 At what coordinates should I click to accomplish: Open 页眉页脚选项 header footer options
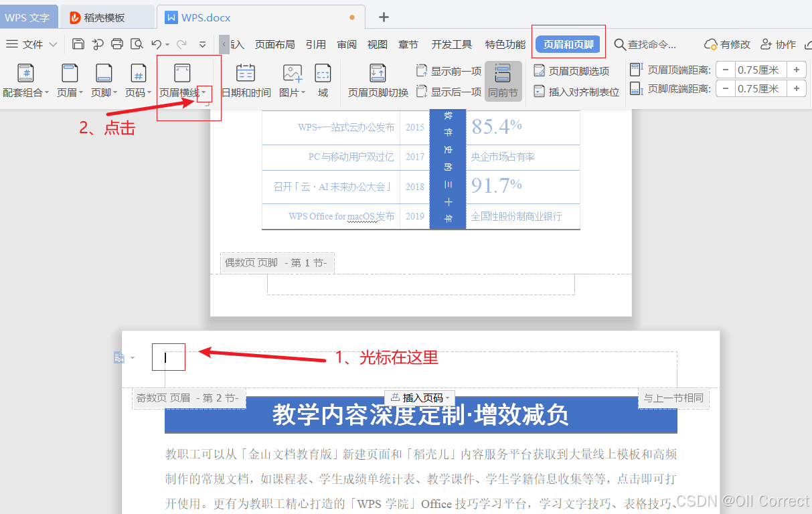click(x=572, y=71)
